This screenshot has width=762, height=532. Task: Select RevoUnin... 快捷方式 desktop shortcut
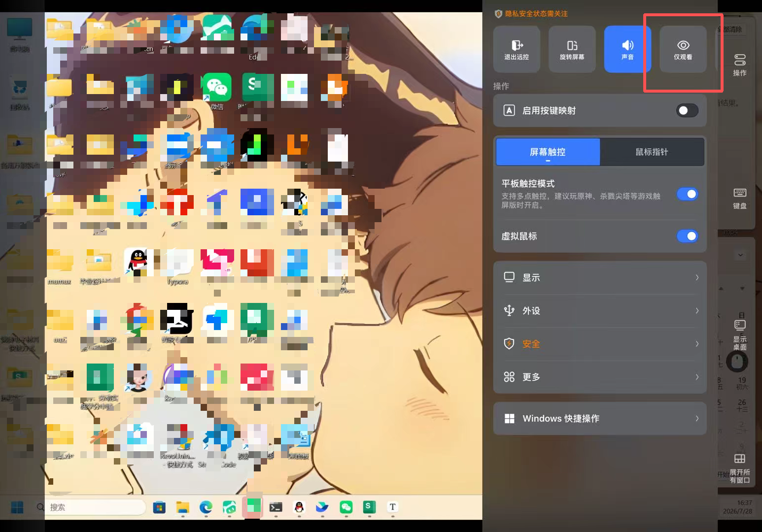tap(177, 446)
